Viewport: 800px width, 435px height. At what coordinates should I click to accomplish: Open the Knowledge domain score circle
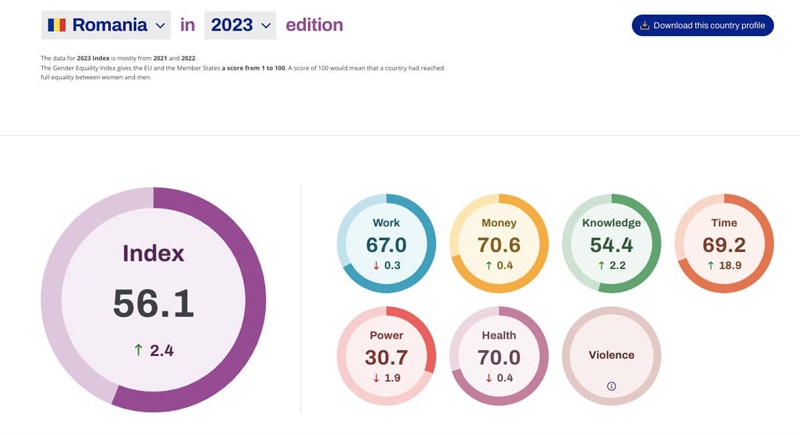(x=611, y=245)
